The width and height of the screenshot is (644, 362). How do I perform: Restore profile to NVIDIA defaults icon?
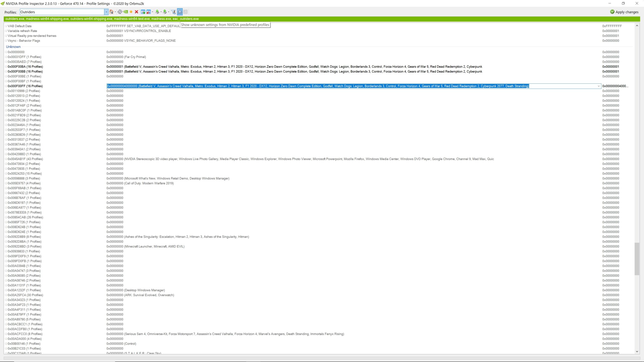pos(126,12)
